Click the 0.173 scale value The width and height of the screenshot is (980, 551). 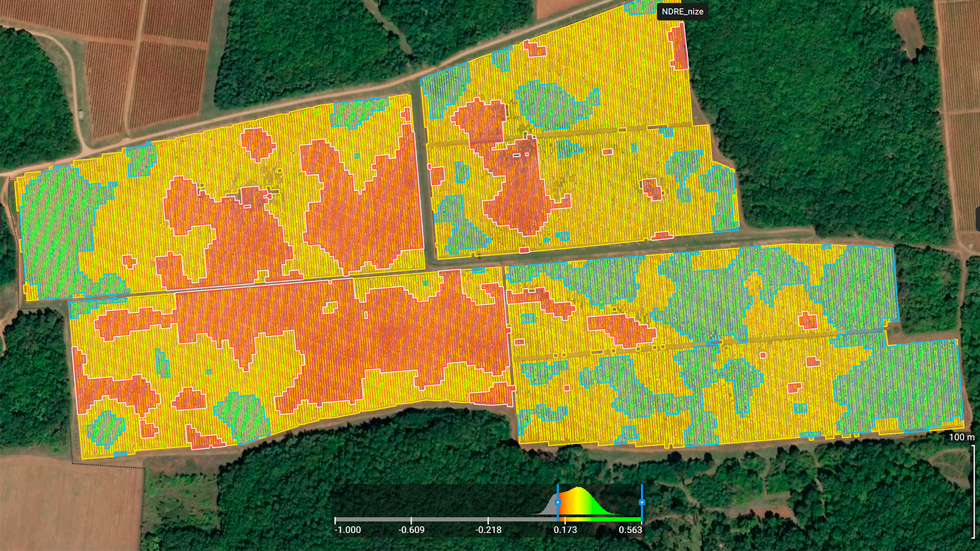click(x=565, y=530)
